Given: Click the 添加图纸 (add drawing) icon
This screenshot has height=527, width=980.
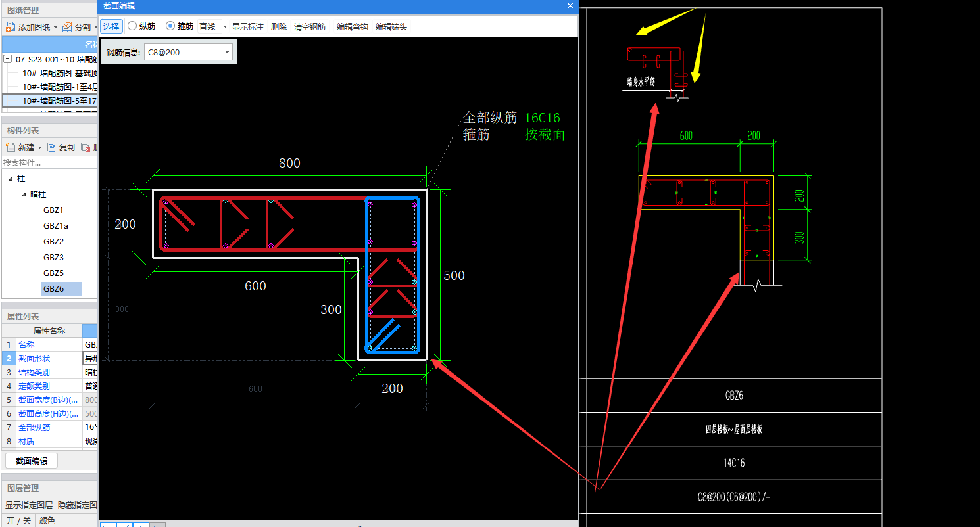Looking at the screenshot, I should point(10,27).
